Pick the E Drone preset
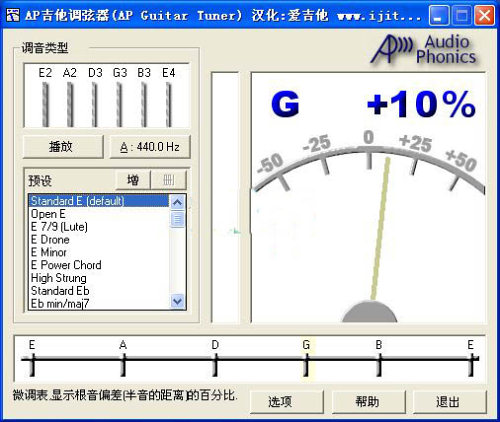The height and width of the screenshot is (422, 500). (99, 240)
